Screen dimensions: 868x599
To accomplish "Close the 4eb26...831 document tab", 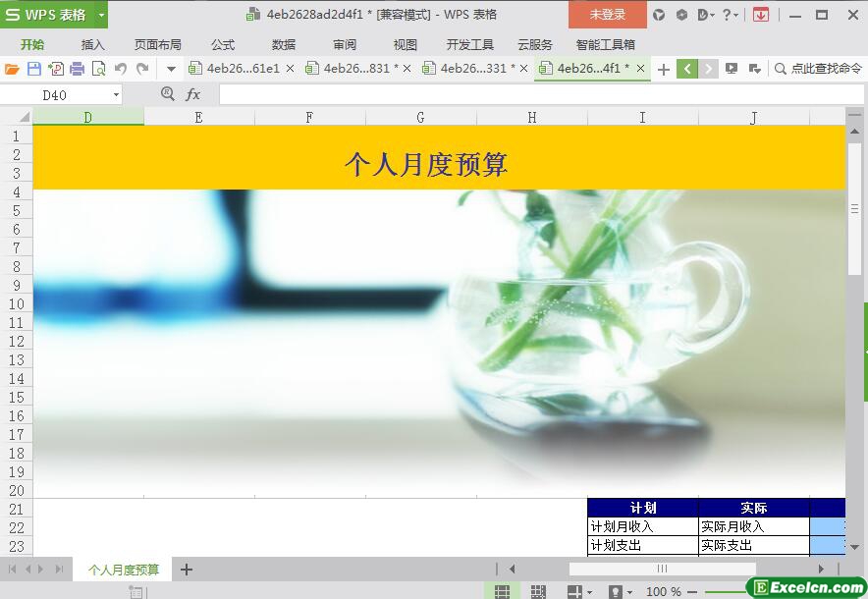I will click(407, 69).
